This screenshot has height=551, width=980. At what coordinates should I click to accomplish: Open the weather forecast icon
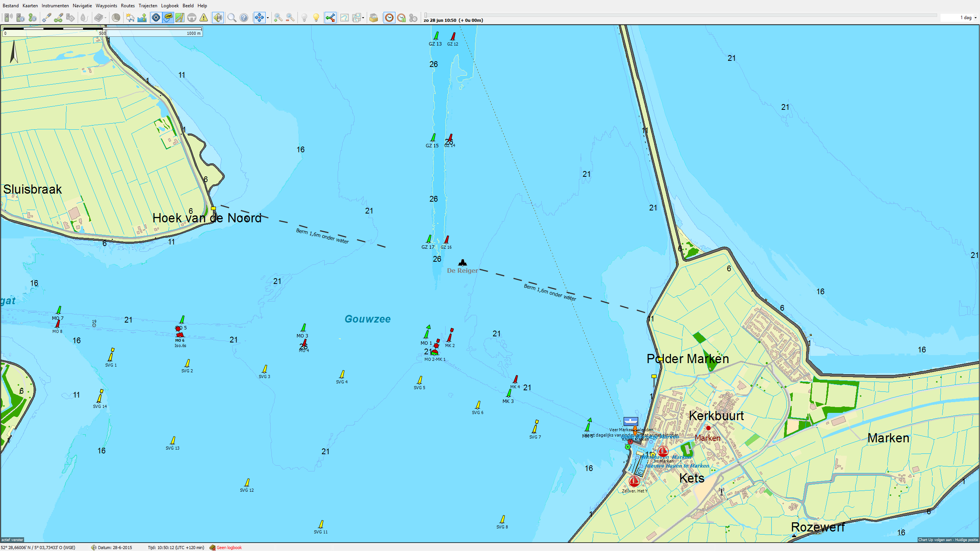tap(130, 18)
